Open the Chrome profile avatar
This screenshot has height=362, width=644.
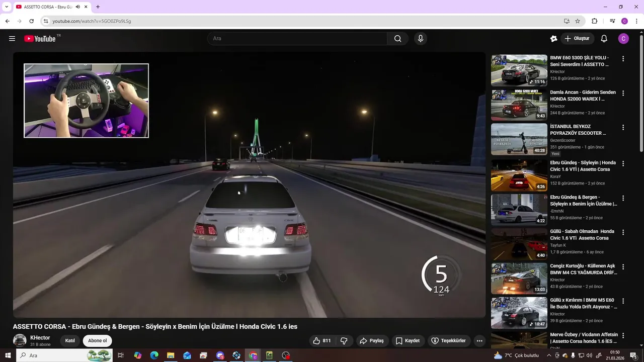[624, 21]
